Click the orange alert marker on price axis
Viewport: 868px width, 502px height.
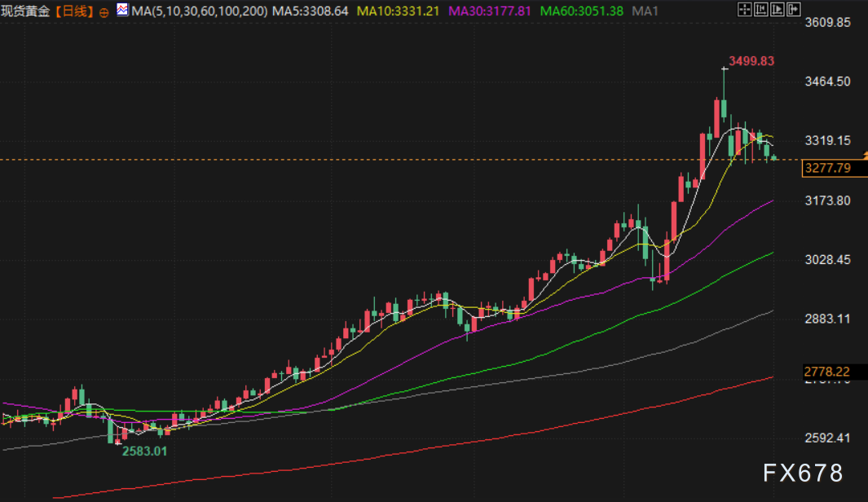[863, 155]
